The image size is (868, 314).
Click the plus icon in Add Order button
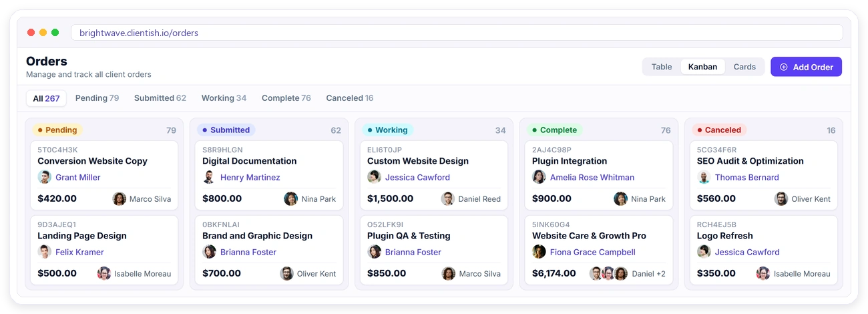[784, 67]
